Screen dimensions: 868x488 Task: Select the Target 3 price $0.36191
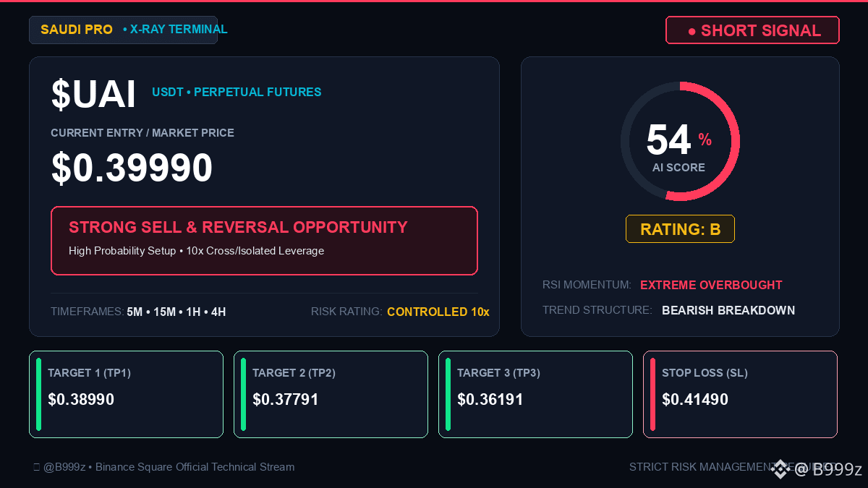tap(490, 399)
